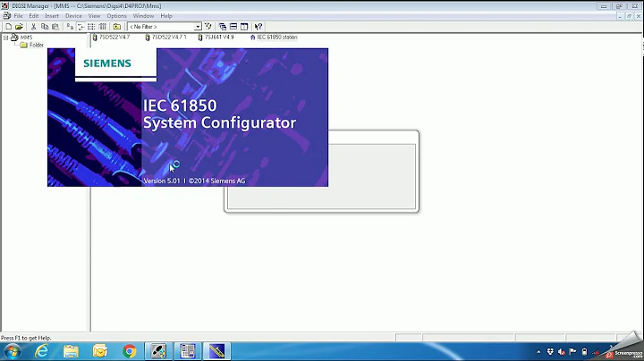Click the Cut scissors icon
This screenshot has height=361, width=644.
(34, 27)
